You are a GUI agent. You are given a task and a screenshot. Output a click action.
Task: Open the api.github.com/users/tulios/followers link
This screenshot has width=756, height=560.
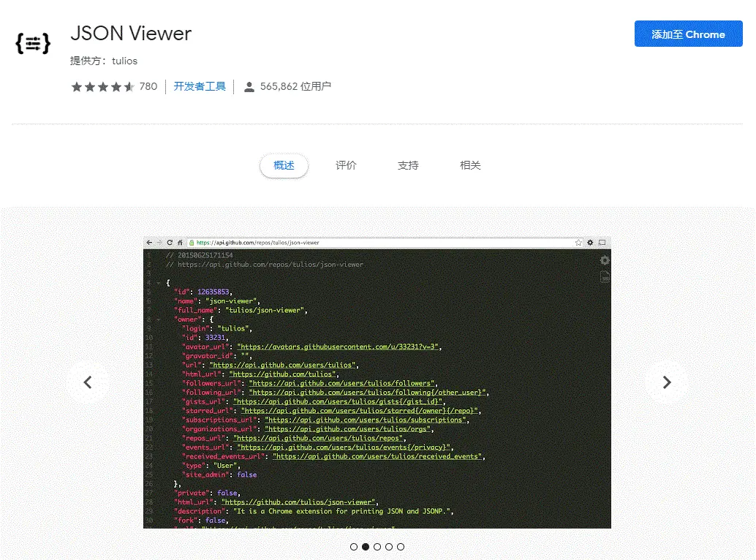pyautogui.click(x=342, y=383)
